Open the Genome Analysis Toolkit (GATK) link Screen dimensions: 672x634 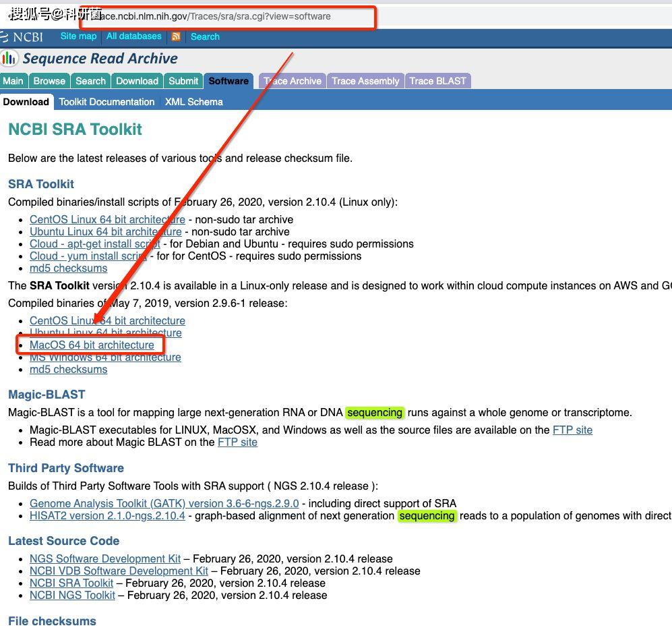click(x=164, y=504)
